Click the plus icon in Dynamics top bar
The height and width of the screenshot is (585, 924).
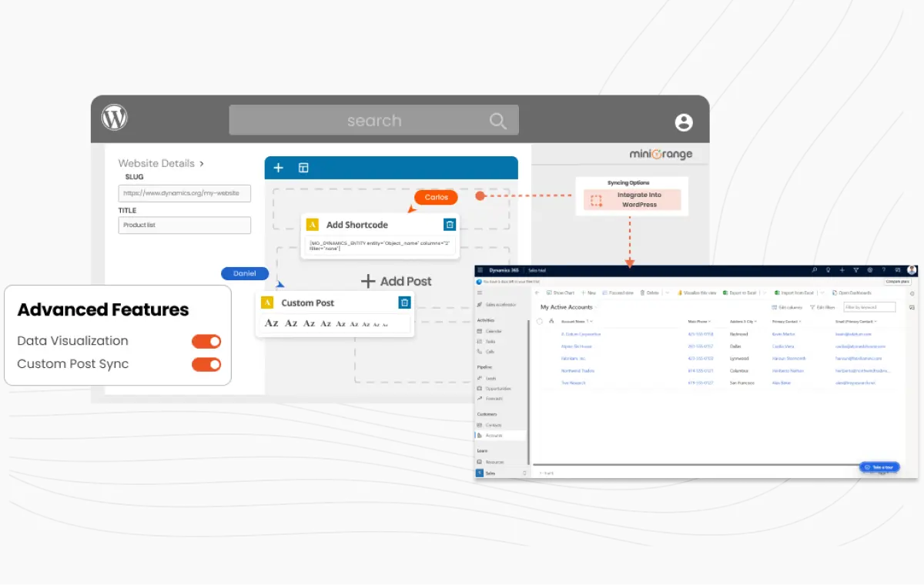[842, 270]
